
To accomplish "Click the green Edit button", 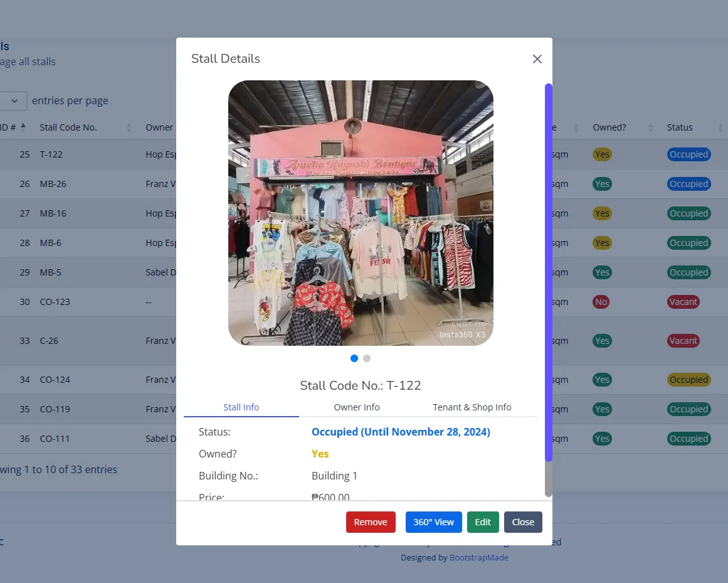I will (x=483, y=522).
